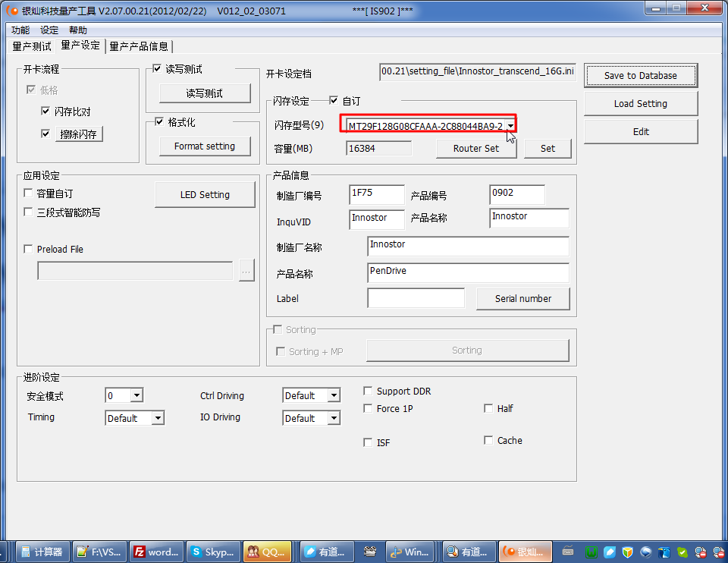728x563 pixels.
Task: Click the 容量(MB) field showing 16384
Action: [379, 148]
